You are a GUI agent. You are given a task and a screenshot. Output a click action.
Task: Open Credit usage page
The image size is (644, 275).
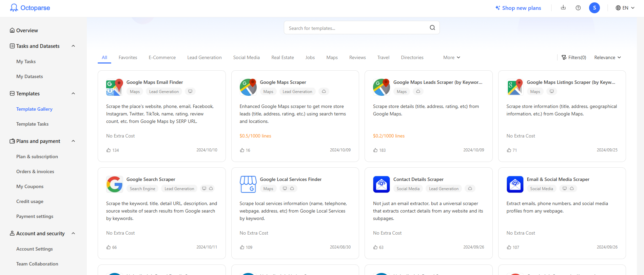click(30, 201)
